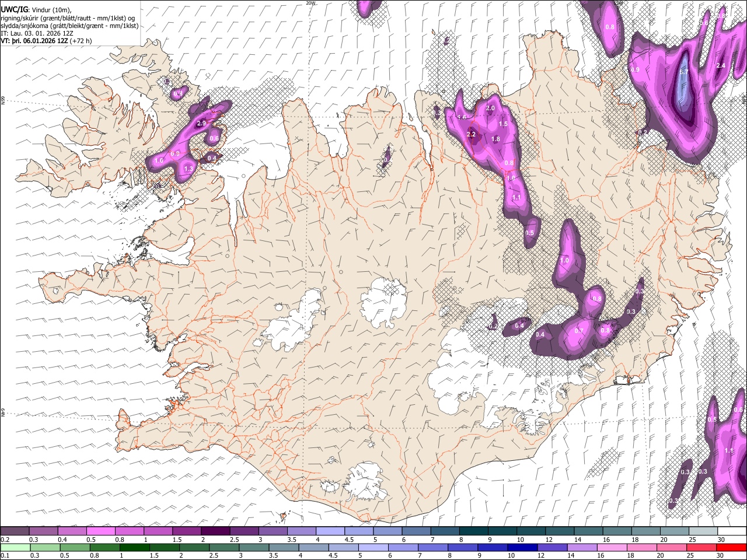The image size is (747, 560).
Task: Click the 2.2 precipitation value label
Action: click(x=472, y=134)
